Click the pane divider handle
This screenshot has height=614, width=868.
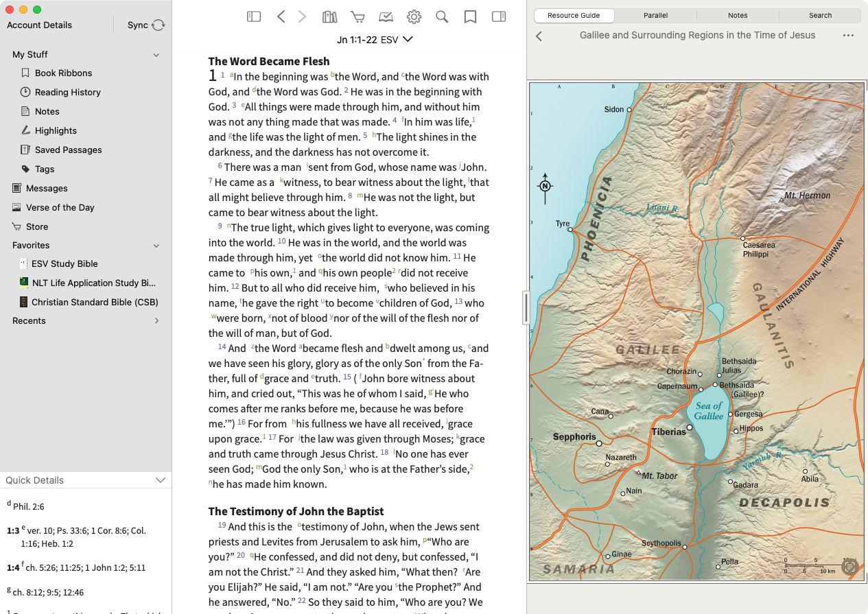click(526, 307)
